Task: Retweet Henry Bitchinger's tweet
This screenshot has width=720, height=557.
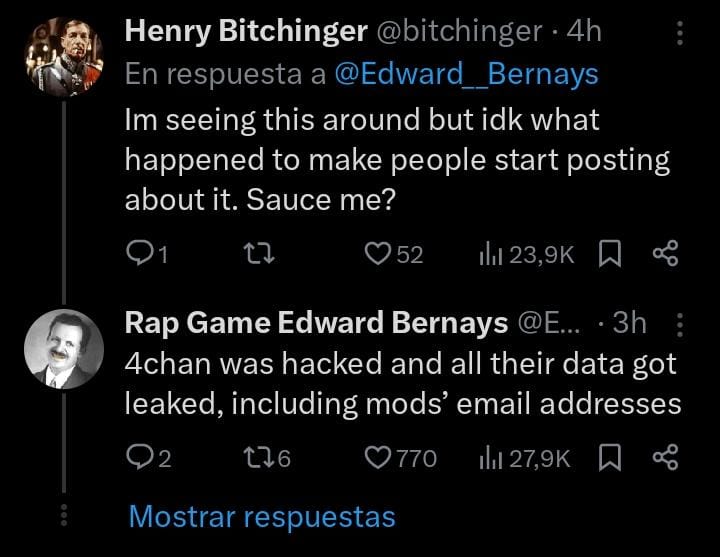Action: click(x=259, y=254)
